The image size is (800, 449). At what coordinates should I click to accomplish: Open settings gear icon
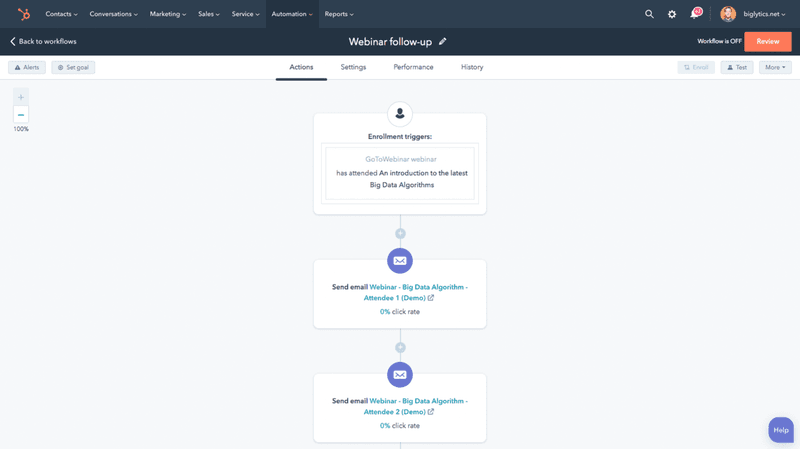pyautogui.click(x=672, y=14)
